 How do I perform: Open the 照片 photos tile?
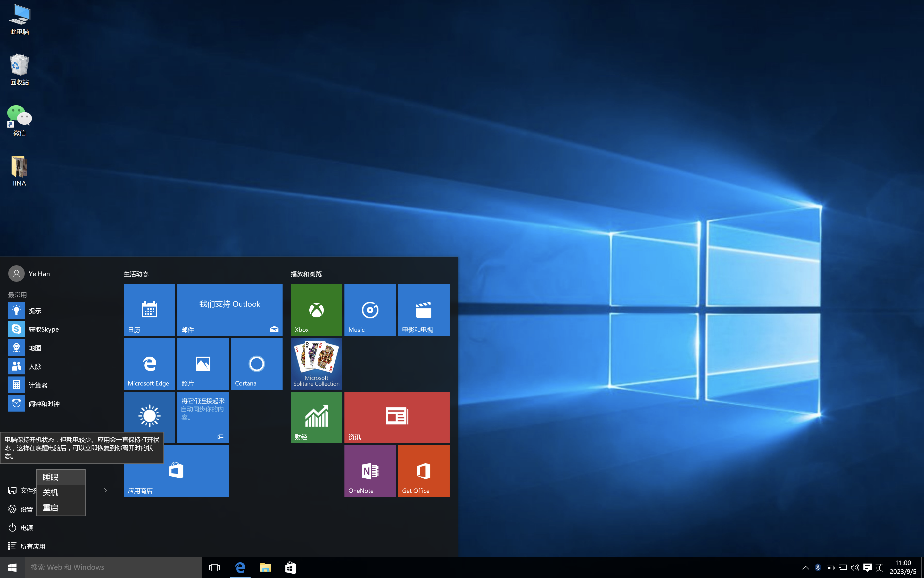(x=203, y=364)
